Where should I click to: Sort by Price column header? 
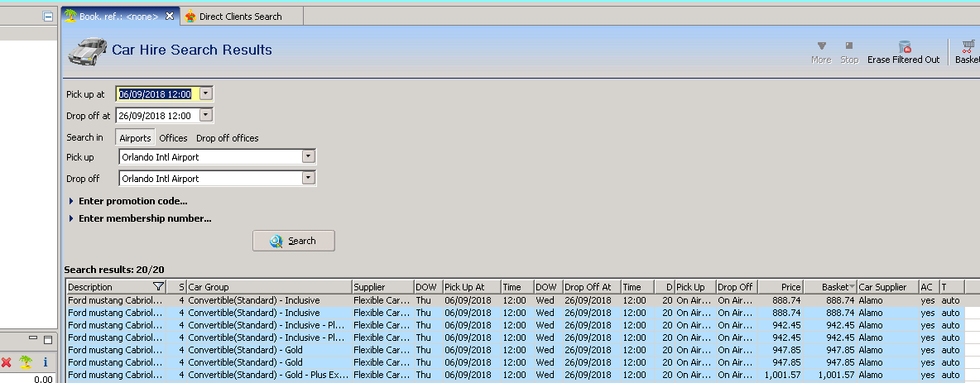pyautogui.click(x=781, y=287)
